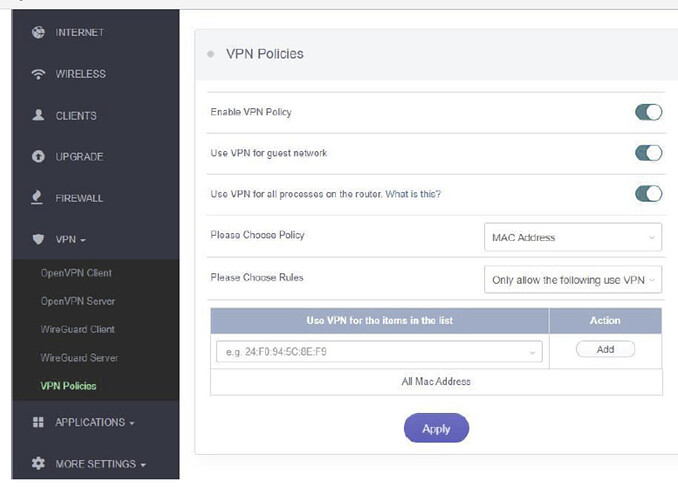Expand the MAC address suggestion list arrow

[532, 351]
